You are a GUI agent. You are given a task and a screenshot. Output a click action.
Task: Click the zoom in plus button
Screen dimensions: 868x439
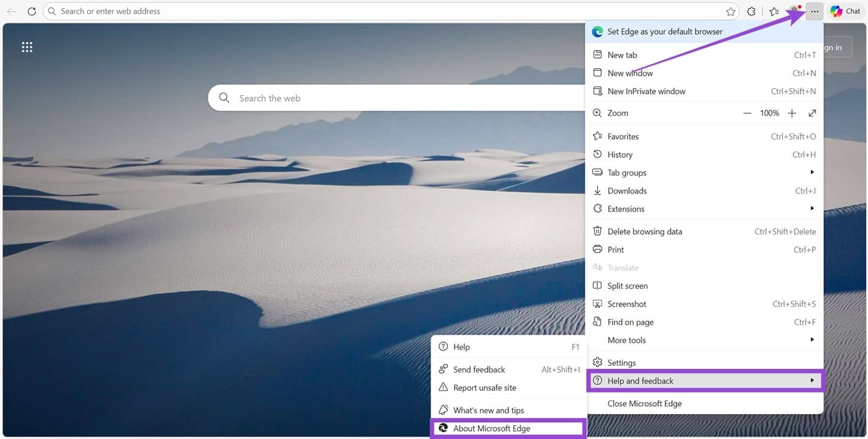point(792,113)
